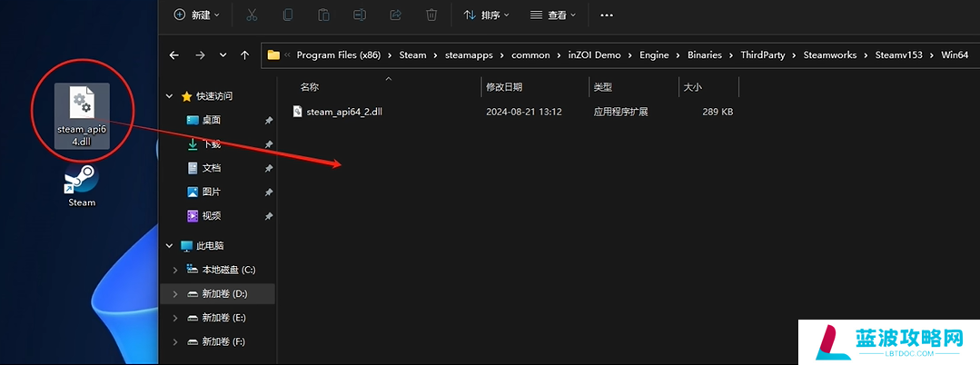Click the pin icon beside 视频
The image size is (980, 365).
(269, 216)
